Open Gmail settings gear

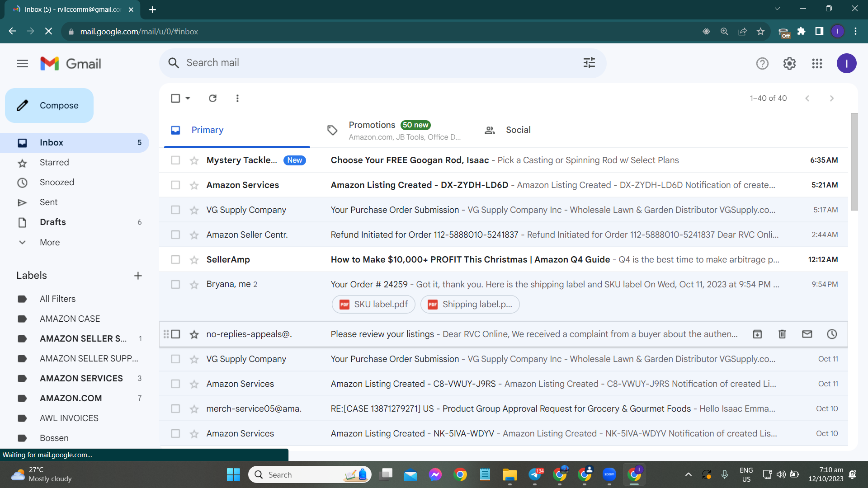(789, 64)
